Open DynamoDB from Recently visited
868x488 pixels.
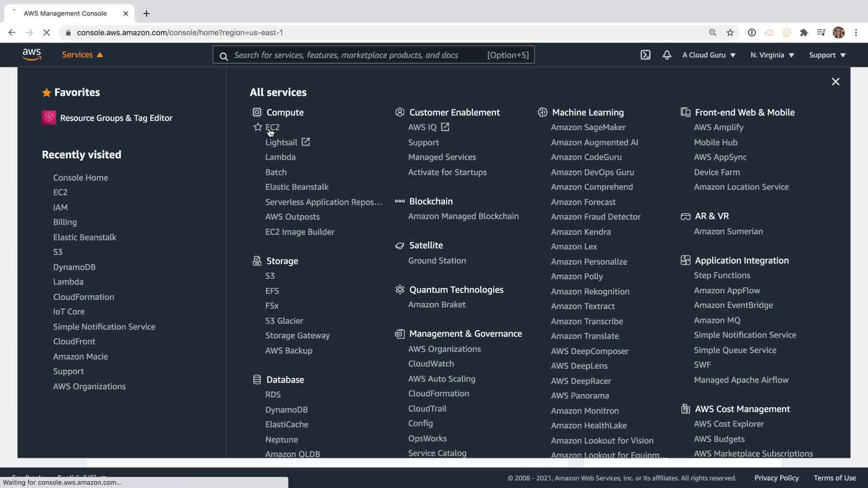pyautogui.click(x=74, y=267)
